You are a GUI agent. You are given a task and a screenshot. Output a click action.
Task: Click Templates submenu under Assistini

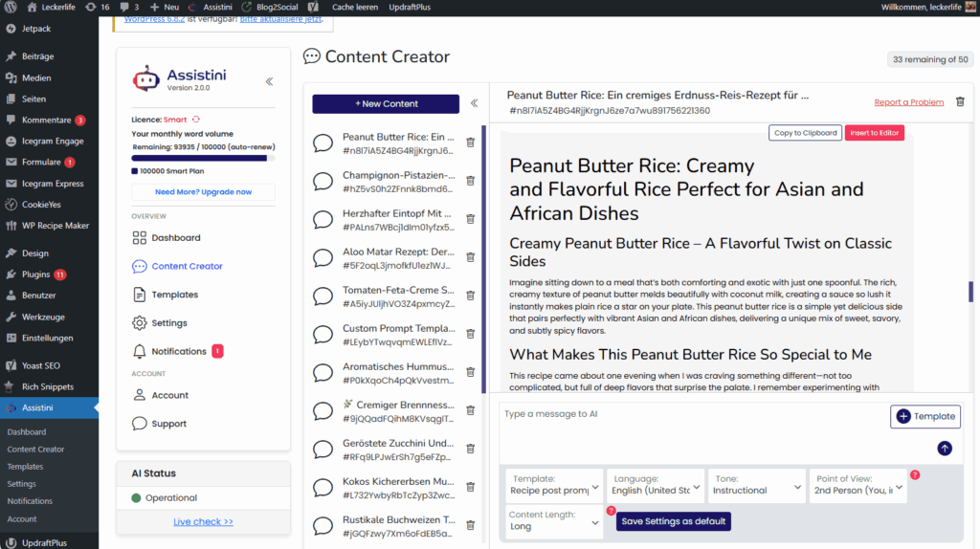(25, 467)
